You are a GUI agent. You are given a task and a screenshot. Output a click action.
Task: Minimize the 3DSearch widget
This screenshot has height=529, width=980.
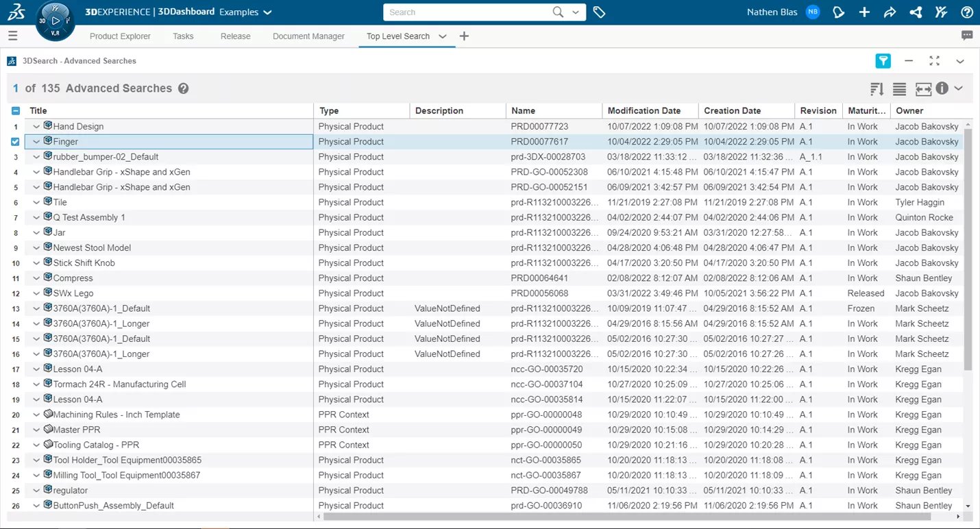click(909, 61)
